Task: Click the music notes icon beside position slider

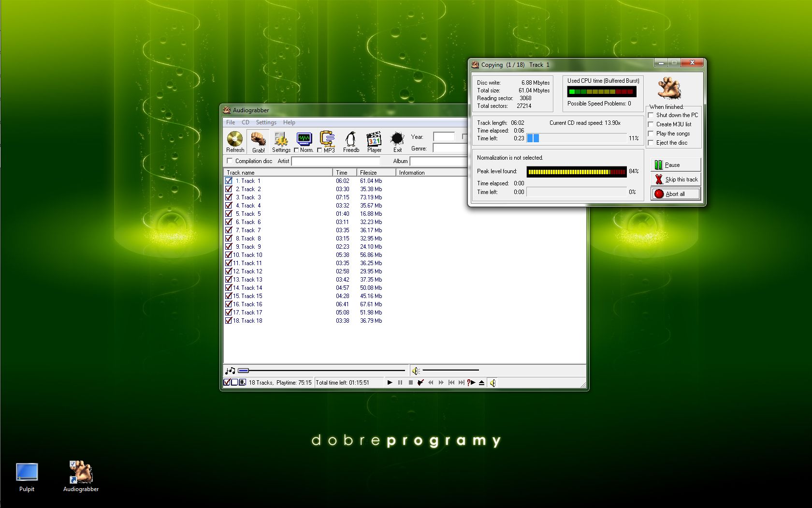Action: (230, 371)
